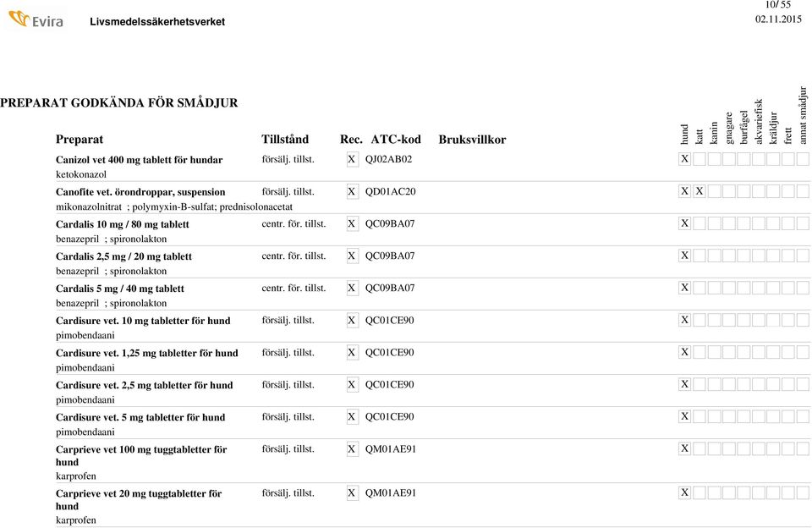This screenshot has height=528, width=812.
Task: Toggle Rec. checkbox for Cardalis 10 mg / 80 mg
Action: (x=352, y=224)
